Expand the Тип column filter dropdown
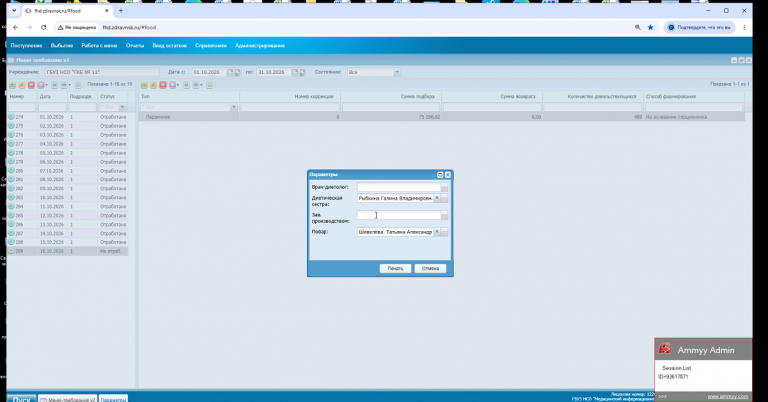 click(x=234, y=107)
